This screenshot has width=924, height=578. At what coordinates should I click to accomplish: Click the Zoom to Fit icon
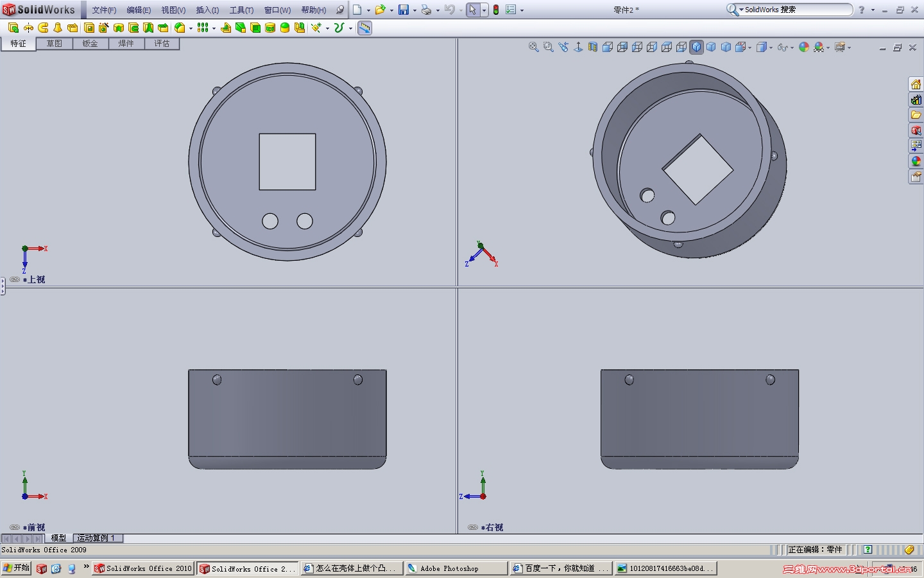pyautogui.click(x=534, y=47)
